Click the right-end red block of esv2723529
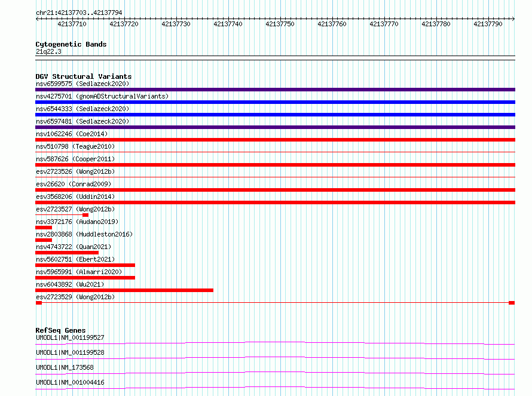 512,303
